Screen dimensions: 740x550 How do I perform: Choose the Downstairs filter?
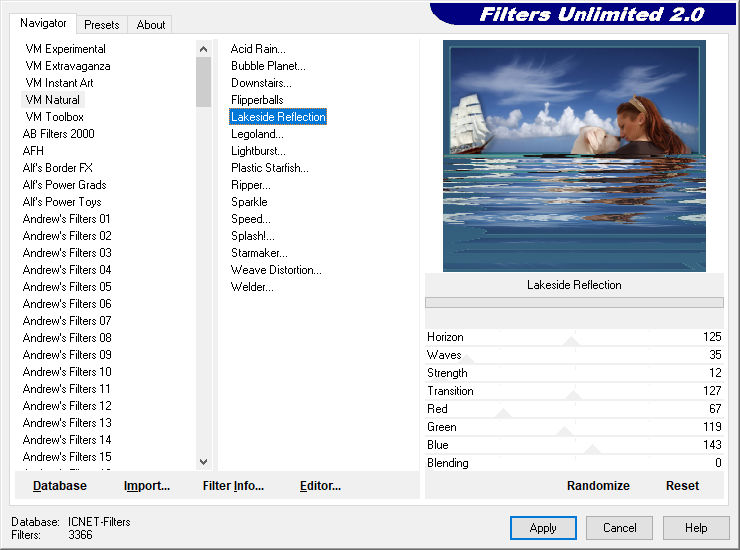(x=261, y=83)
